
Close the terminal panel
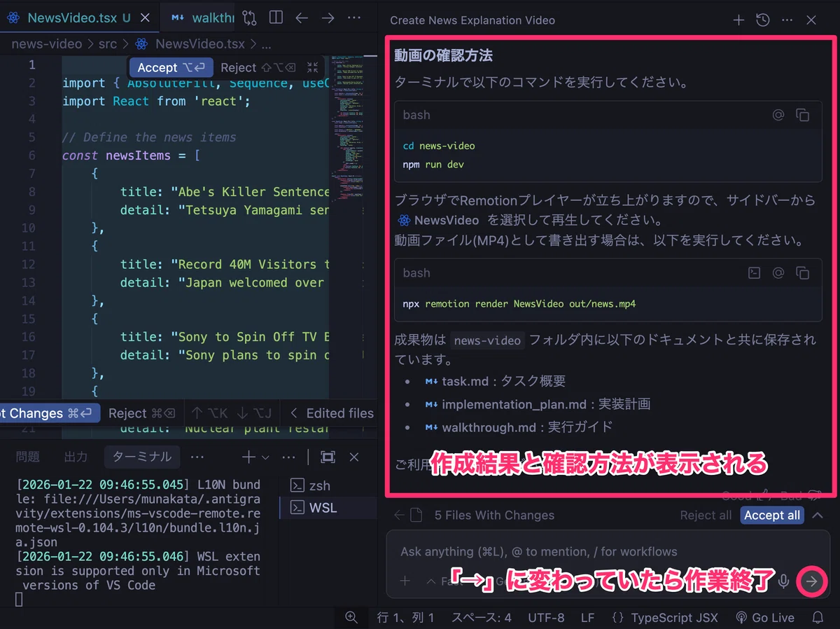[354, 457]
